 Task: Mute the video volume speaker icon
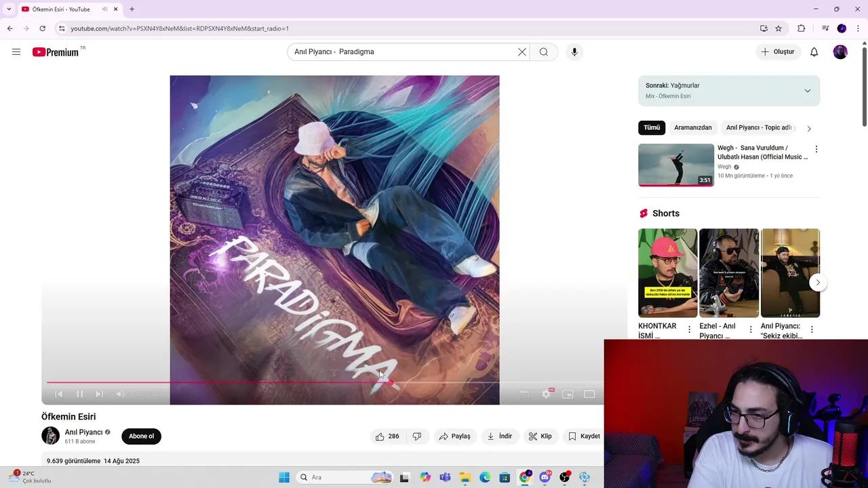(x=120, y=394)
